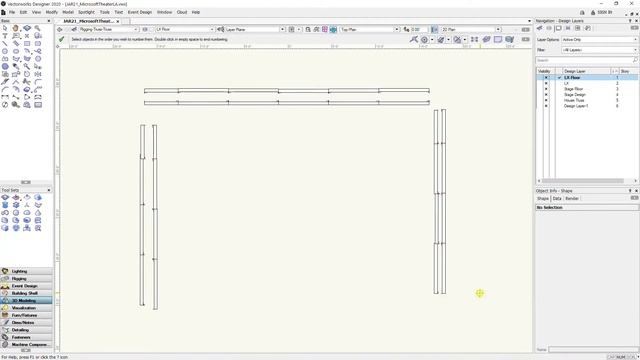
Task: Select the Line tool
Action: (5, 44)
